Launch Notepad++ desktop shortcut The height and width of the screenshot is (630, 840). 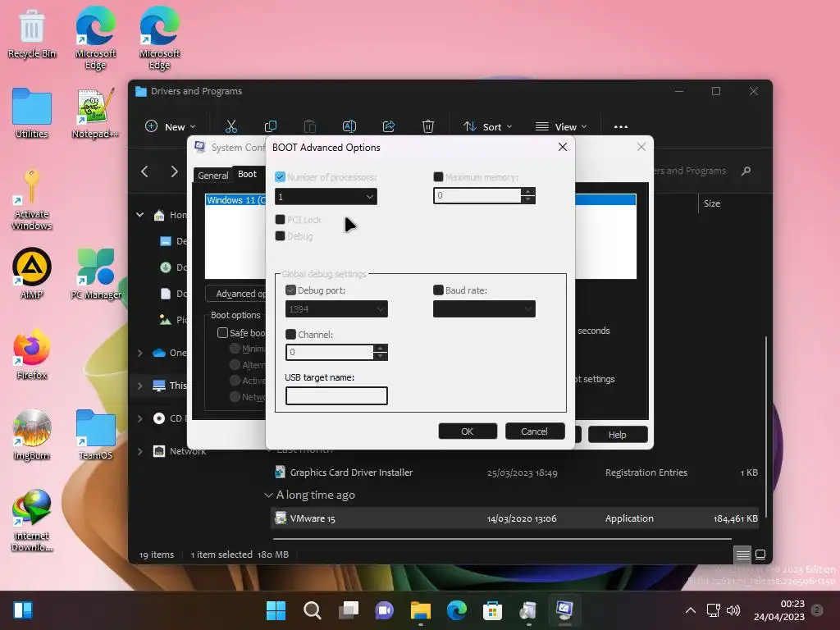click(95, 113)
